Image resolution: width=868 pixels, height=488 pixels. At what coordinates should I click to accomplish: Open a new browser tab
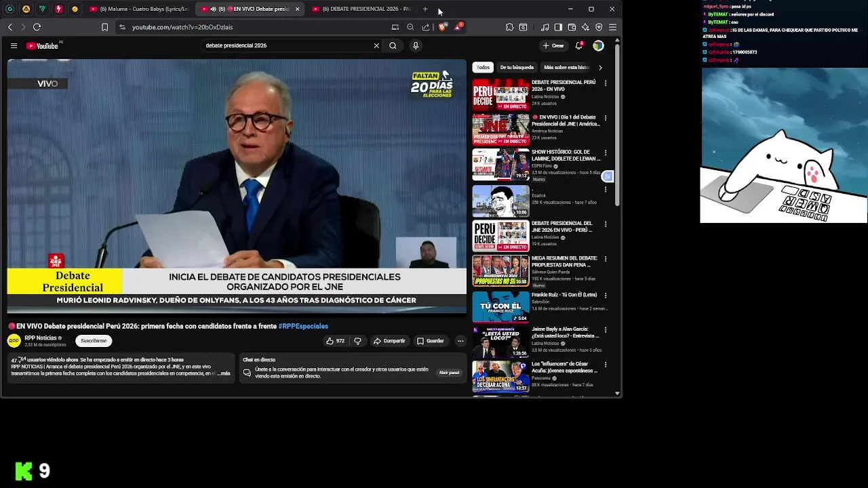click(425, 9)
